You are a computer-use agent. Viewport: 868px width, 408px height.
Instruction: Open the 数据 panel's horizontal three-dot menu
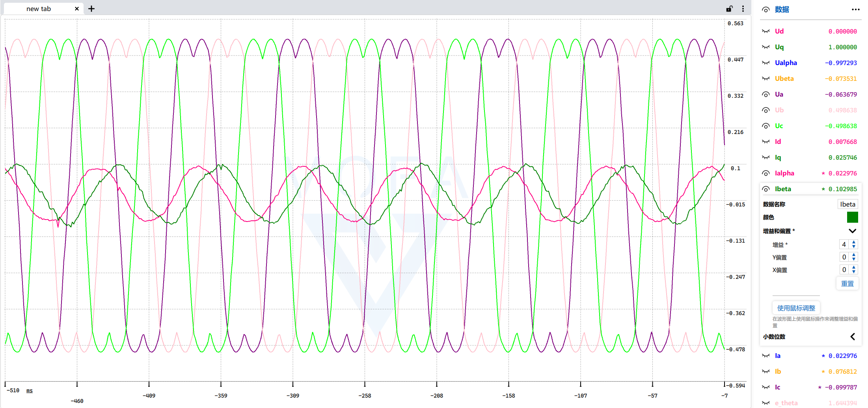click(855, 9)
